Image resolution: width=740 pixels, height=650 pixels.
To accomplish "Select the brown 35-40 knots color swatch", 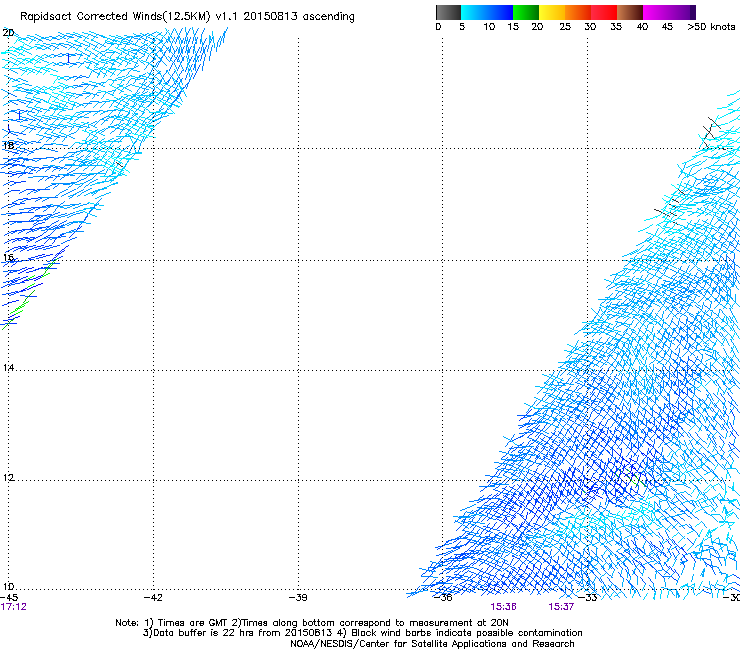I will click(630, 12).
